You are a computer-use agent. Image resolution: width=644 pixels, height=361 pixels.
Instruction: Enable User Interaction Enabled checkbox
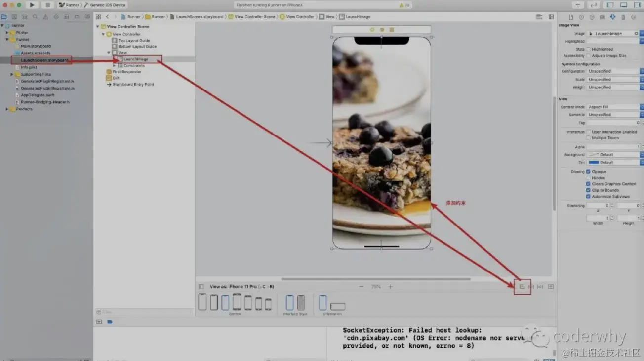pyautogui.click(x=589, y=132)
